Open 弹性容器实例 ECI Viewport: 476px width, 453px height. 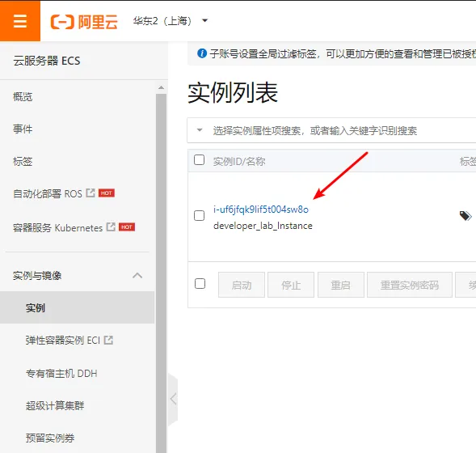pyautogui.click(x=63, y=341)
